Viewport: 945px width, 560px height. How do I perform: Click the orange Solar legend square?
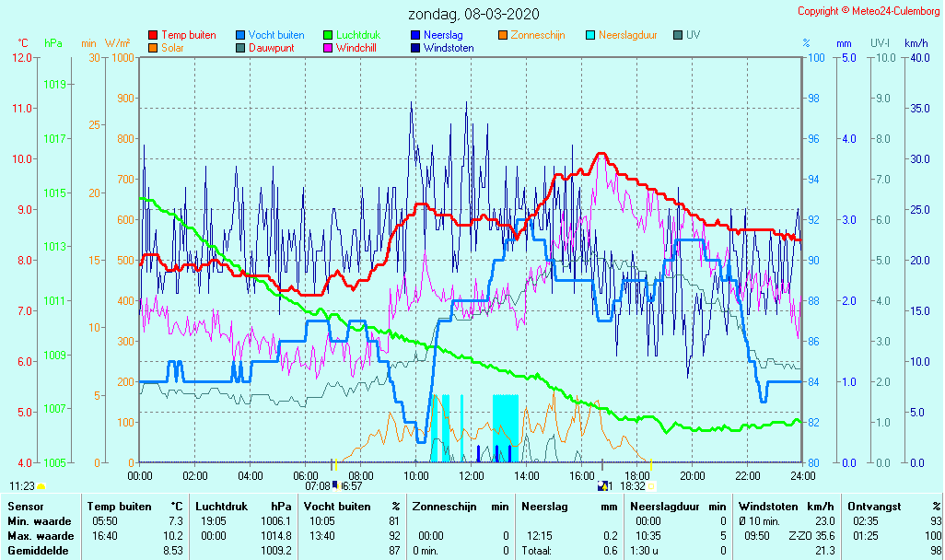click(153, 48)
